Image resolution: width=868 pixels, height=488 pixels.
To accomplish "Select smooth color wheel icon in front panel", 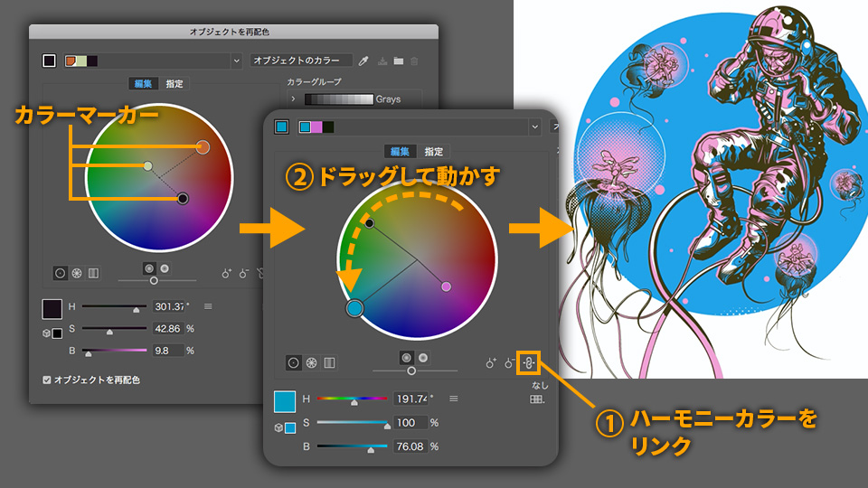I will (293, 363).
